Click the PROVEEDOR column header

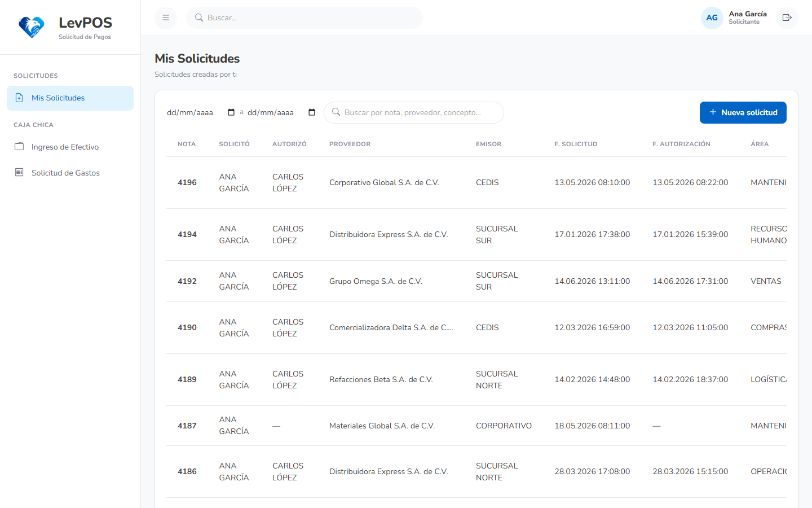350,144
